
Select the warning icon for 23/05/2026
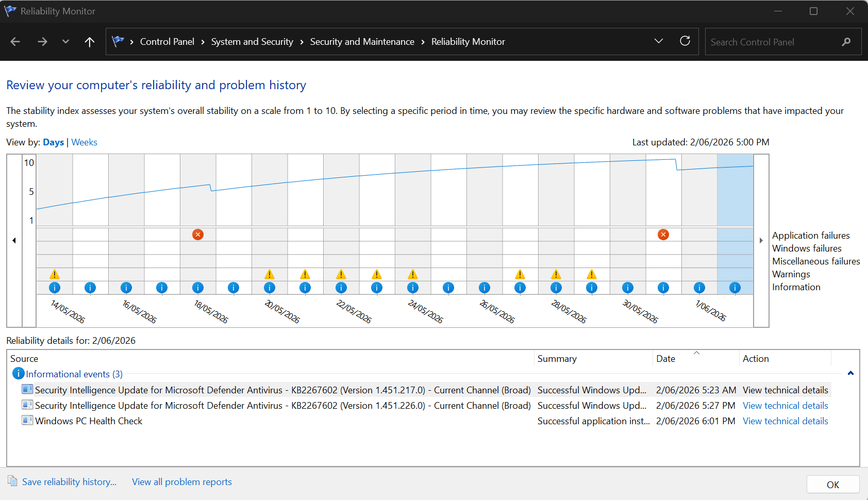point(377,274)
